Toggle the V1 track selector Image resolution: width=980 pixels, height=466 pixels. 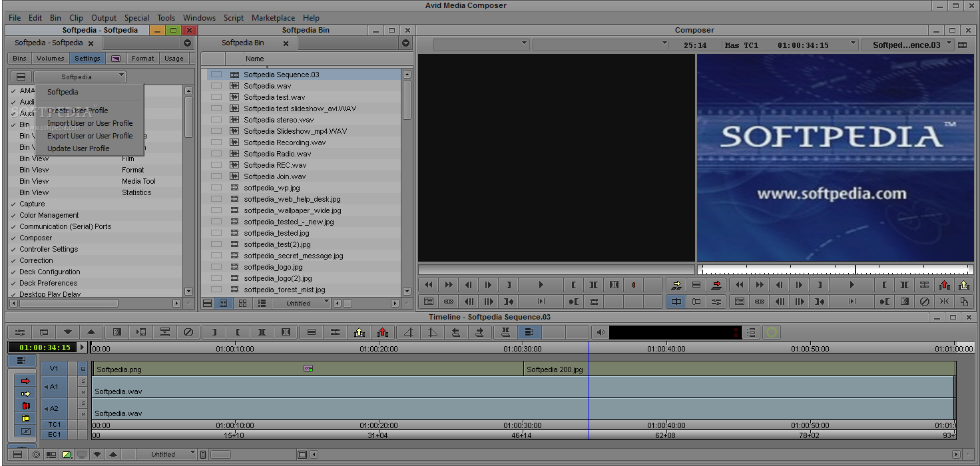54,368
